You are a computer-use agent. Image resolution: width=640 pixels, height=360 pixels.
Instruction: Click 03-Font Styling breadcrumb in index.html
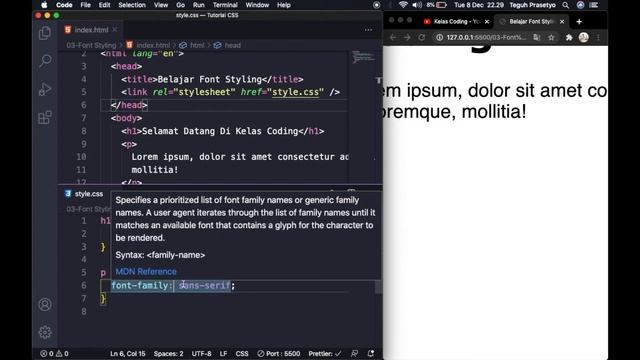(x=91, y=45)
